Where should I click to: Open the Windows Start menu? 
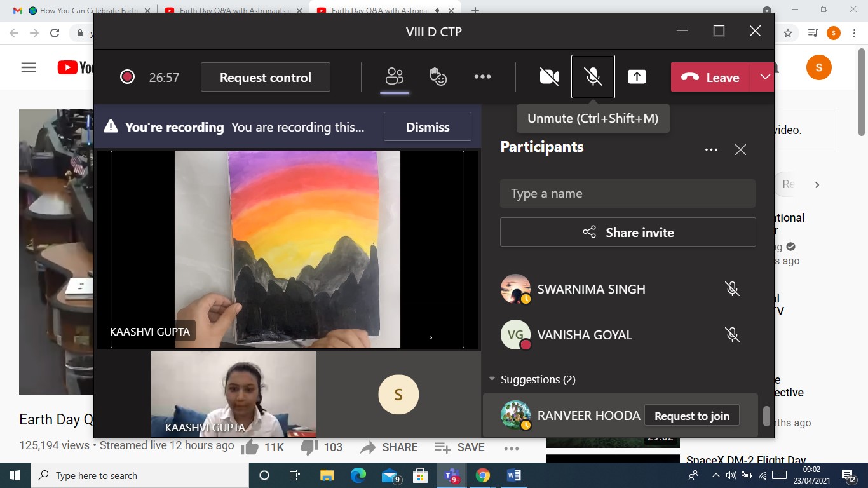click(15, 475)
